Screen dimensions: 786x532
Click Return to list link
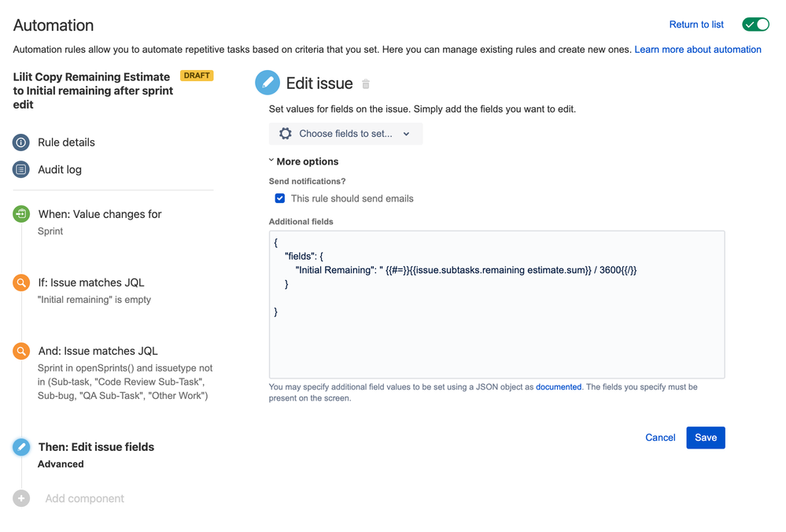pos(696,24)
